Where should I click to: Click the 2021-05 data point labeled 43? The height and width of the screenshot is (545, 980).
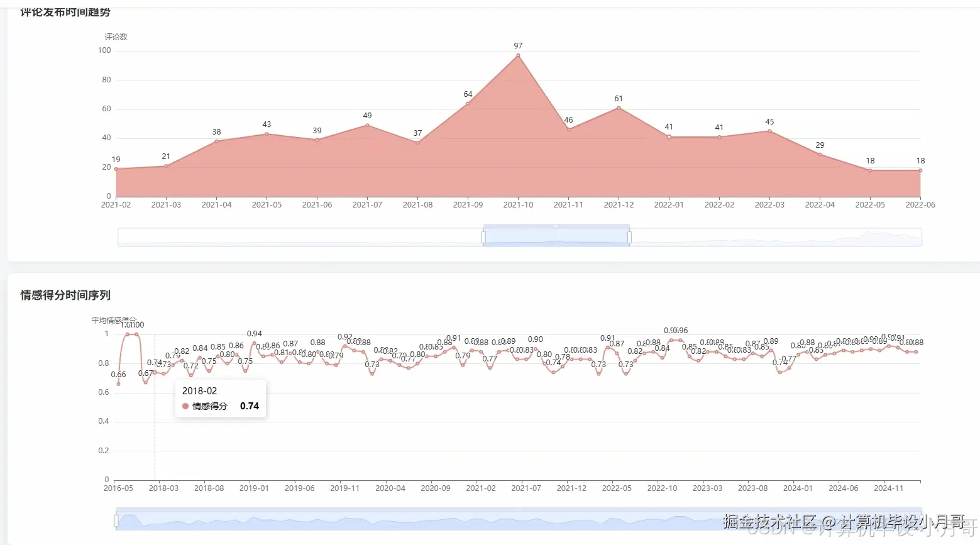267,134
